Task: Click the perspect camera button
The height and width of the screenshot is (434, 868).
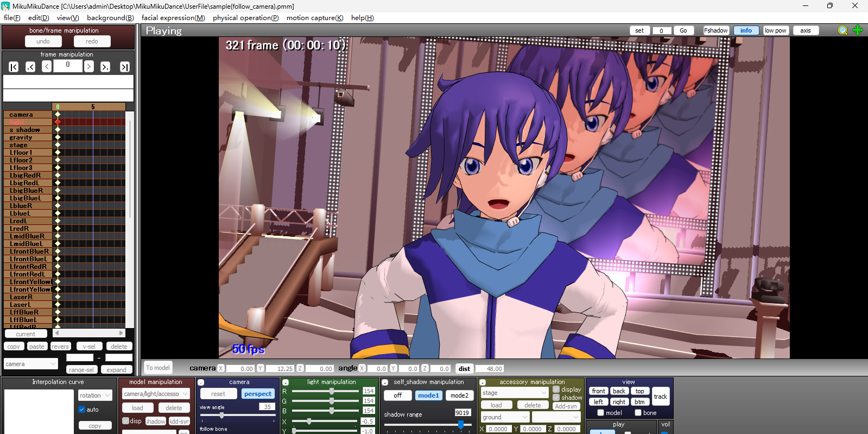Action: tap(258, 394)
